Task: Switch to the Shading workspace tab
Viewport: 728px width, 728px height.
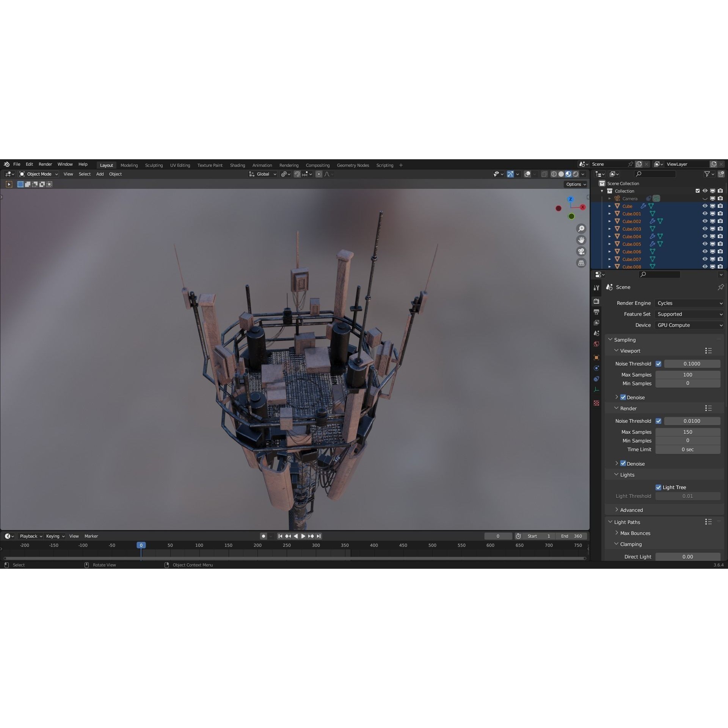Action: (237, 165)
